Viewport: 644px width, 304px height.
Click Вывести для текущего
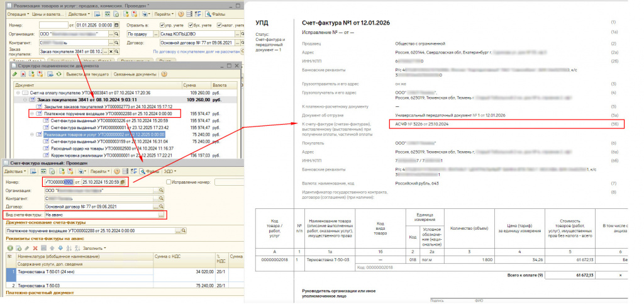(87, 74)
